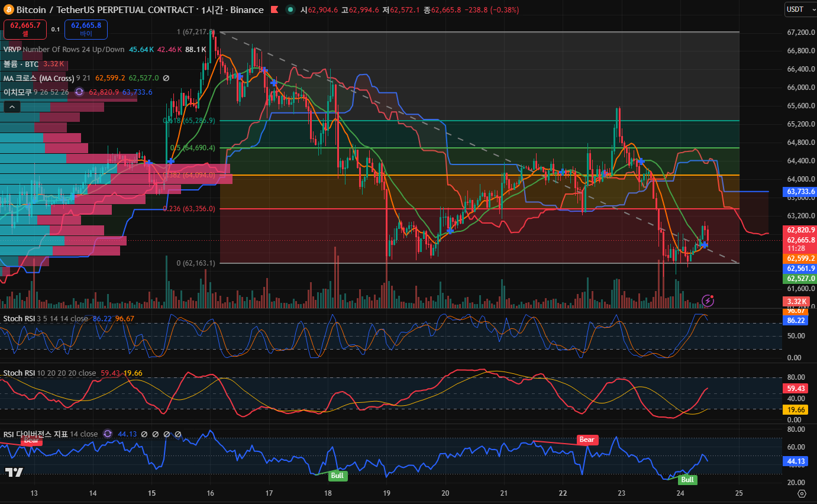The image size is (817, 504).
Task: Click the green Bull label near date 24
Action: [x=687, y=479]
